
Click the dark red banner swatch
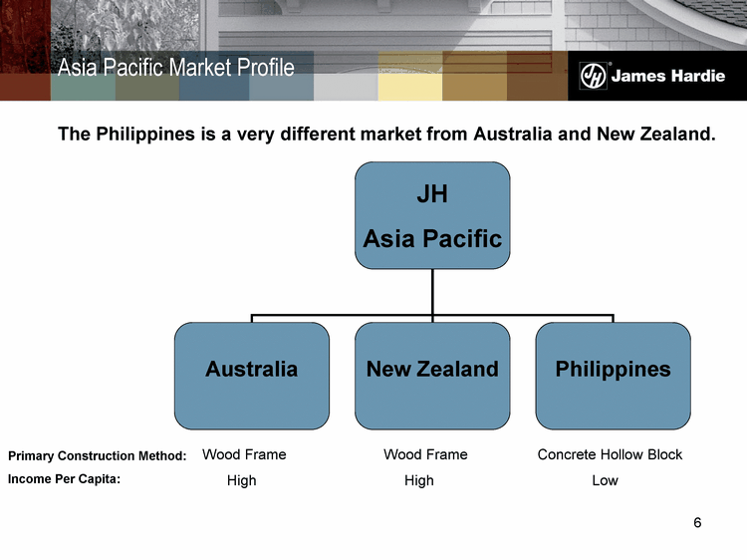25,87
